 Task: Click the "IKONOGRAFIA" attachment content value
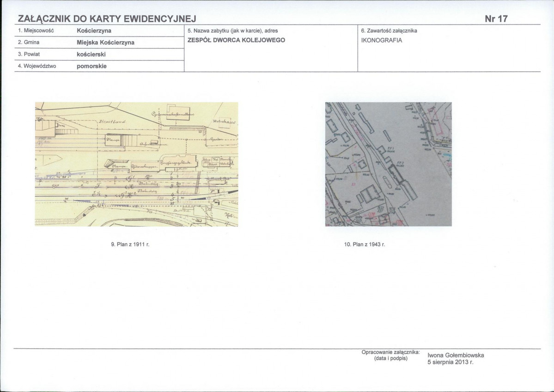(x=382, y=40)
